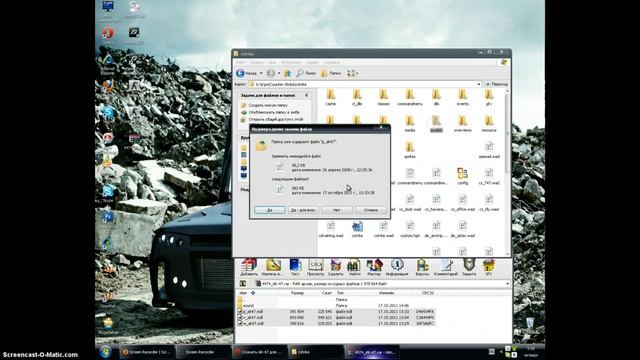Click Создать новую папку link
640x360 pixels.
[x=268, y=105]
